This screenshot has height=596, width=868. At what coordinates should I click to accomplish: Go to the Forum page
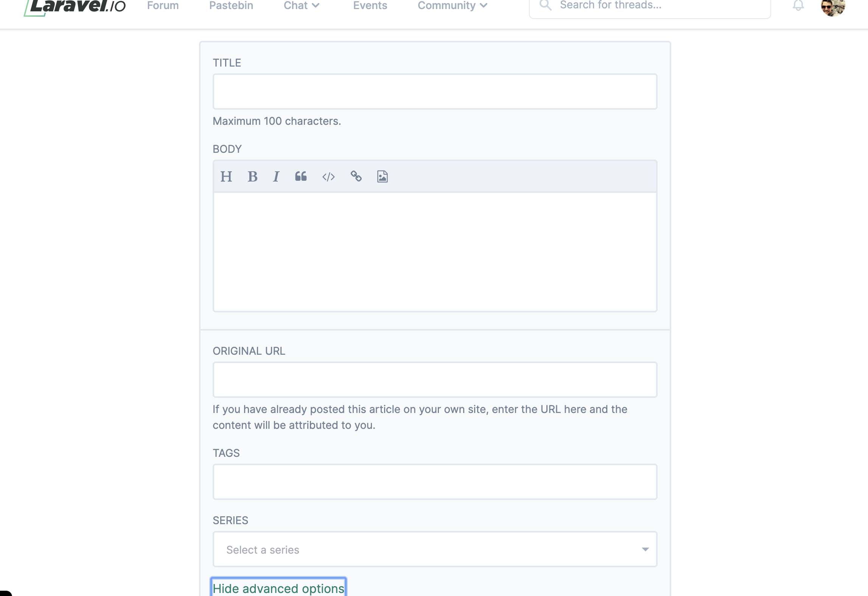pyautogui.click(x=163, y=6)
